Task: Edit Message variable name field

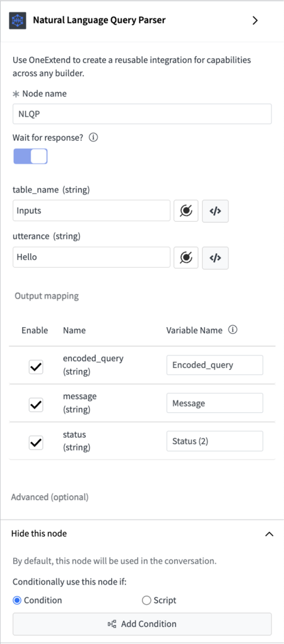Action: coord(215,403)
